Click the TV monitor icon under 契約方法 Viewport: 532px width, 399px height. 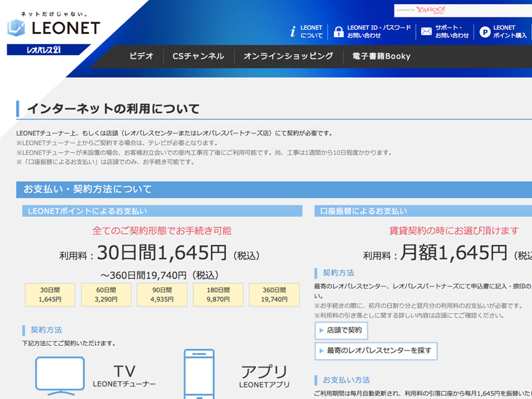coord(60,376)
